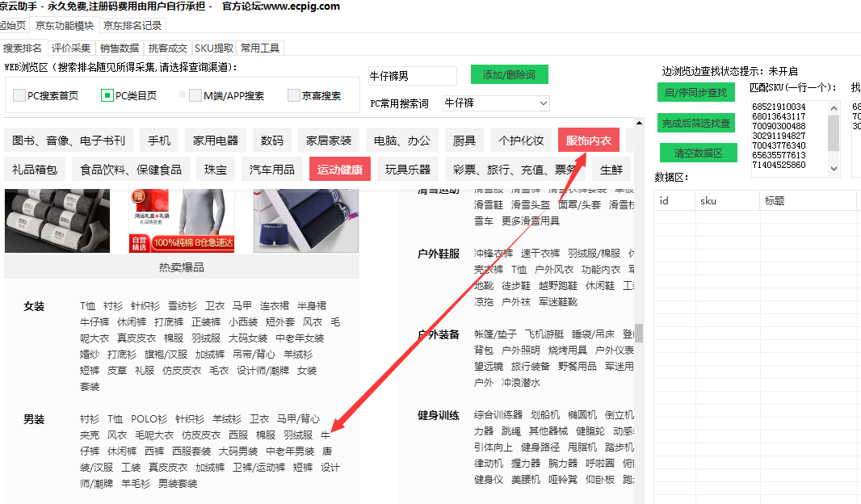
Task: Choose the 家用电器 category
Action: click(216, 141)
